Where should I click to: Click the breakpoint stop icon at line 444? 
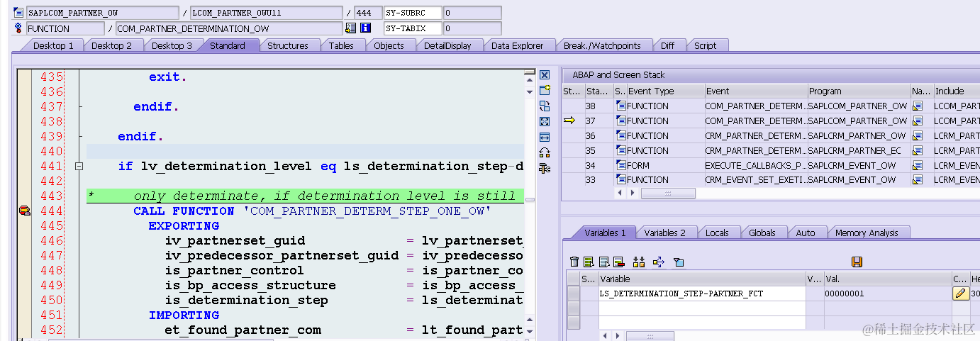pos(24,211)
